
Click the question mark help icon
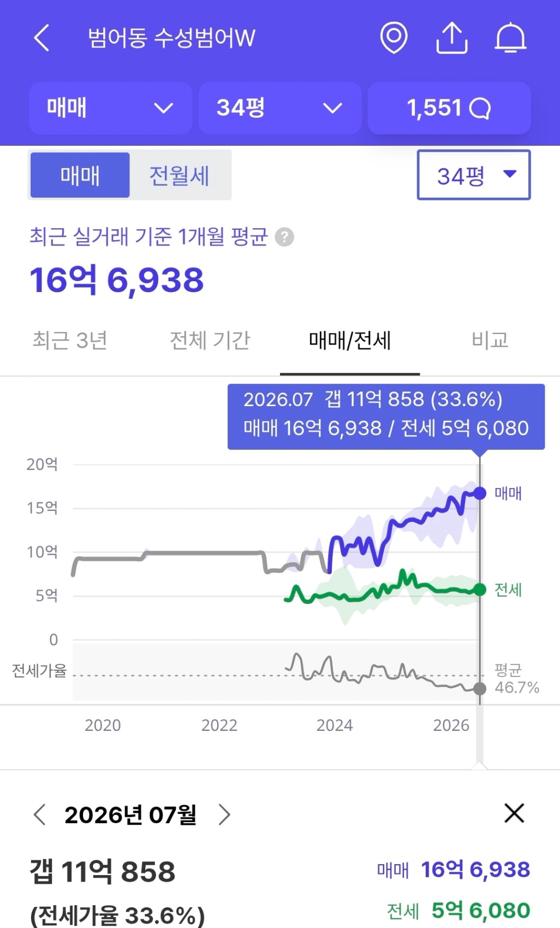[x=284, y=237]
